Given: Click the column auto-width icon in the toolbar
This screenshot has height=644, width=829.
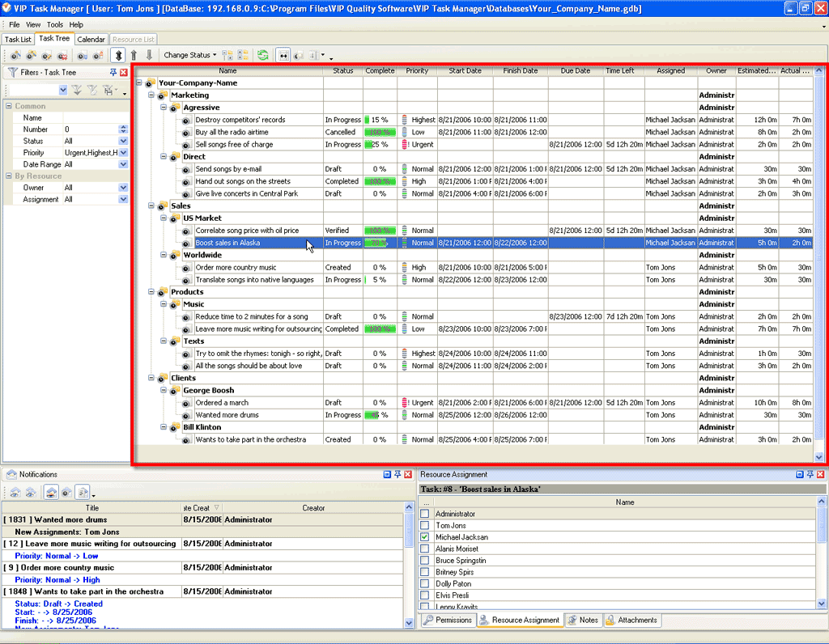Looking at the screenshot, I should point(283,55).
